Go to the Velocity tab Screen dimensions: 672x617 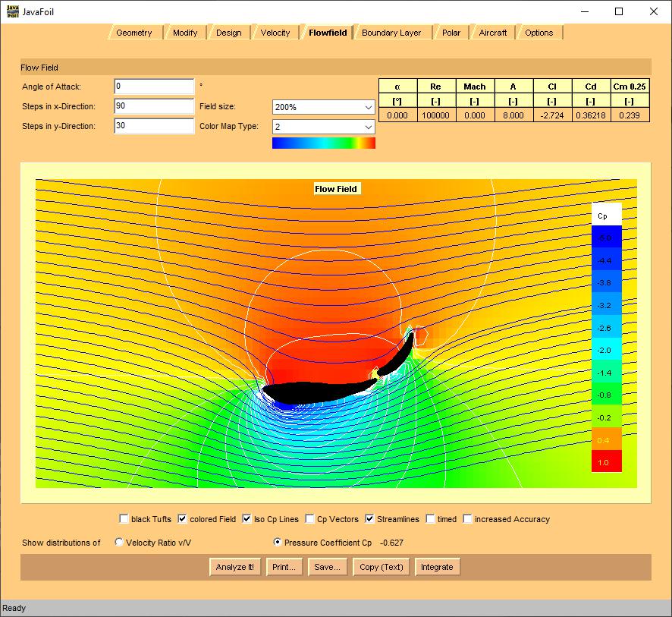[275, 33]
